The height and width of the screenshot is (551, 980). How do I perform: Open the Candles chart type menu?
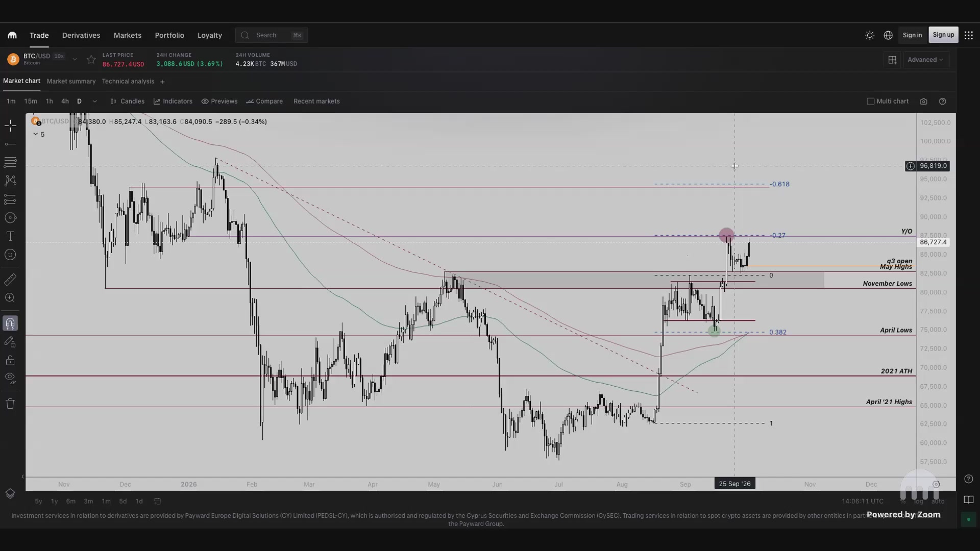coord(127,102)
